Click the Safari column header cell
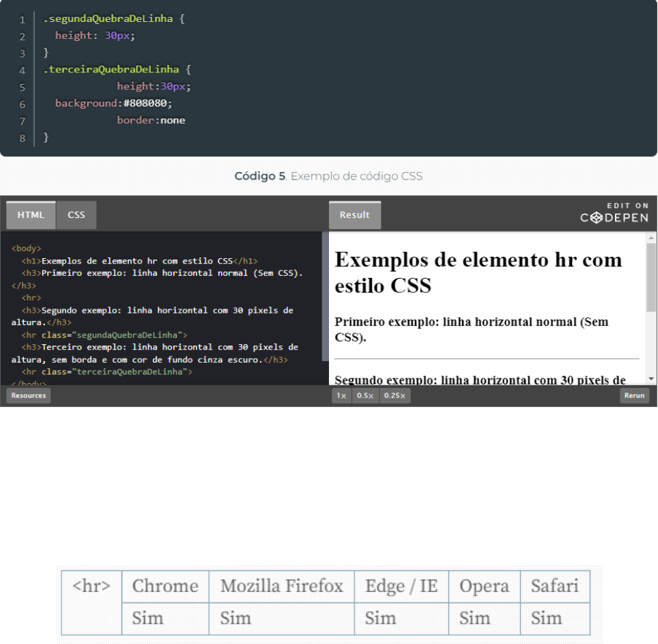 pos(554,586)
